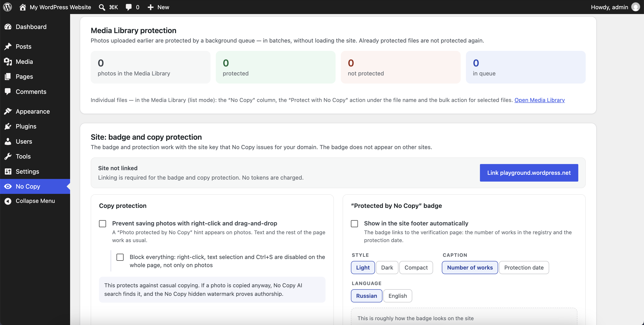Open the Media menu item
Screen dimensions: 644x325
pyautogui.click(x=35, y=62)
